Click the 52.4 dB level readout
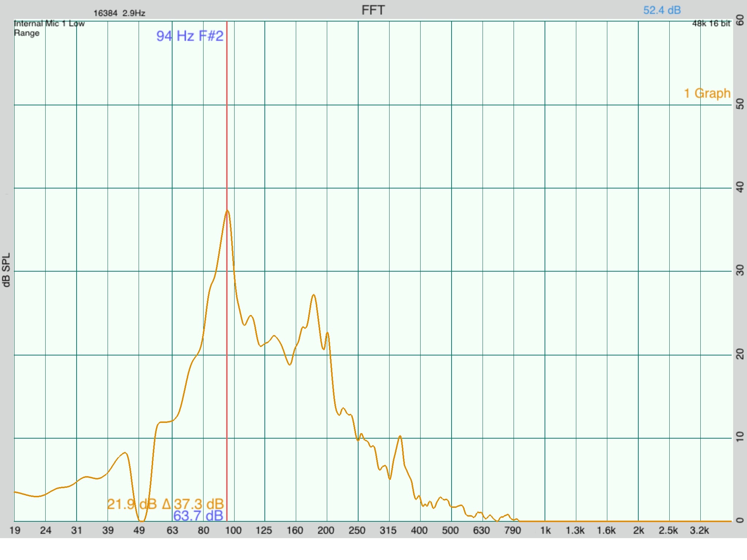This screenshot has height=560, width=747. tap(662, 10)
